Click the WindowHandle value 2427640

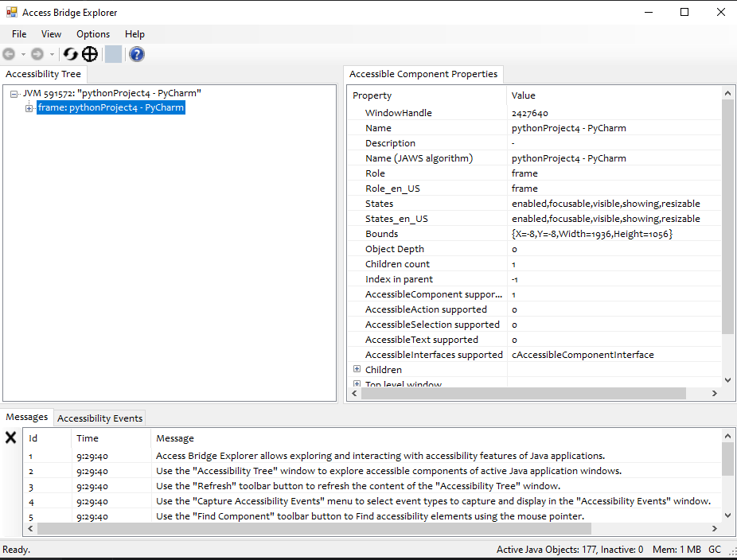pos(530,113)
